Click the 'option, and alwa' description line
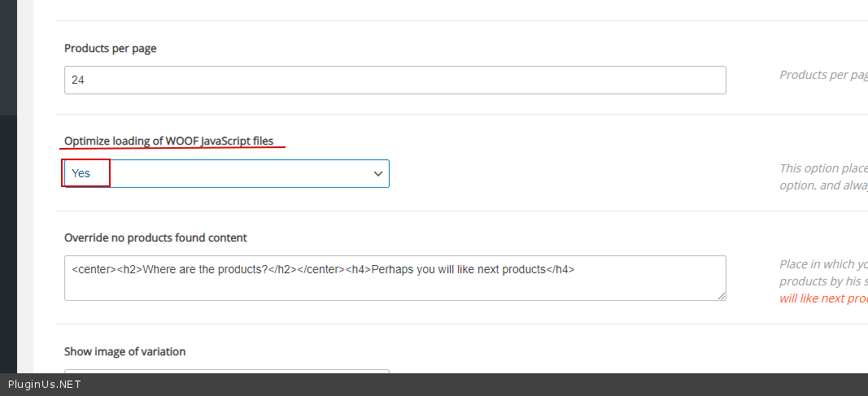The image size is (868, 396). (x=823, y=185)
